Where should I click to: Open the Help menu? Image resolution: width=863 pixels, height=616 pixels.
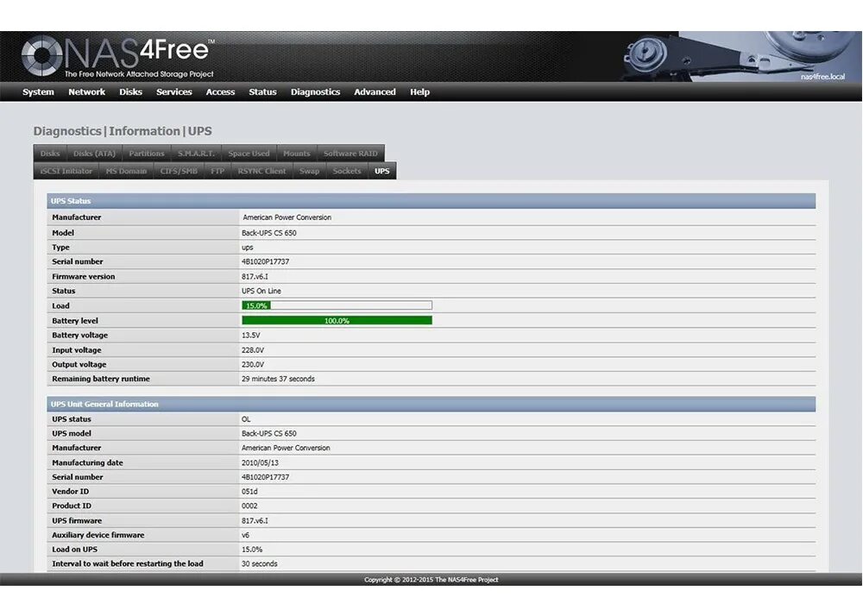tap(419, 91)
